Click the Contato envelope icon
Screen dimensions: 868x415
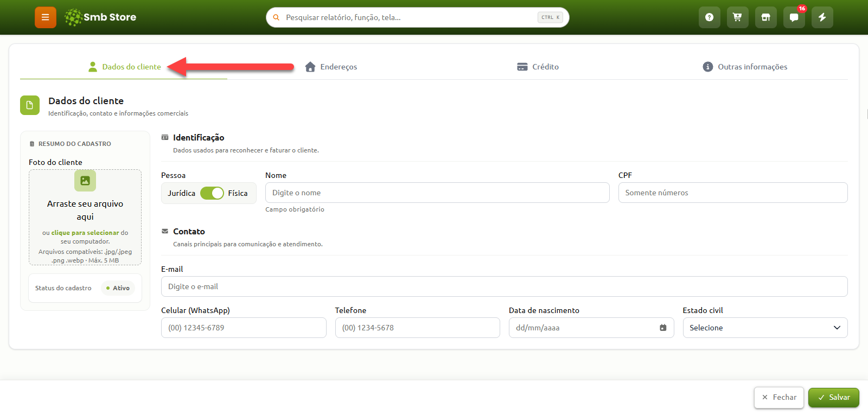(x=165, y=231)
